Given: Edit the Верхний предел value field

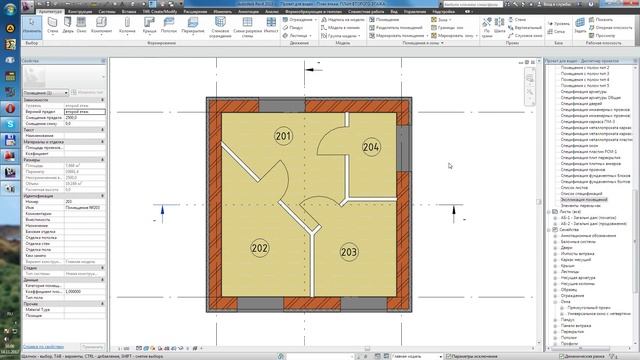Looking at the screenshot, I should (x=84, y=111).
